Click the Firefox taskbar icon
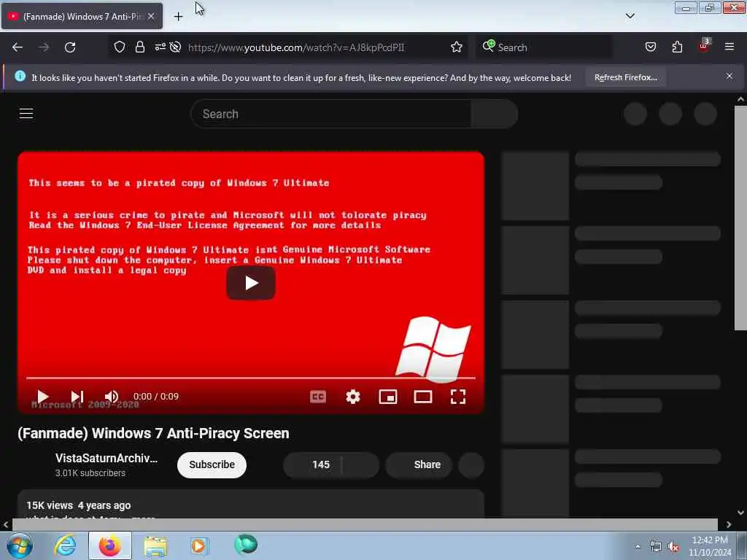Viewport: 747px width, 560px height. (x=109, y=545)
